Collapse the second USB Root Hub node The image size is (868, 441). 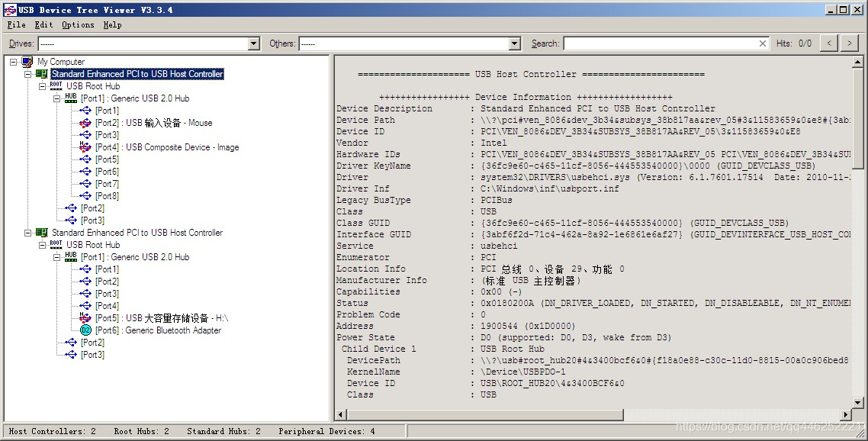coord(43,245)
